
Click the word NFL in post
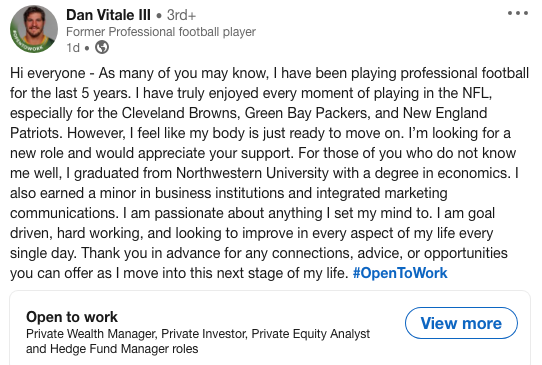477,93
